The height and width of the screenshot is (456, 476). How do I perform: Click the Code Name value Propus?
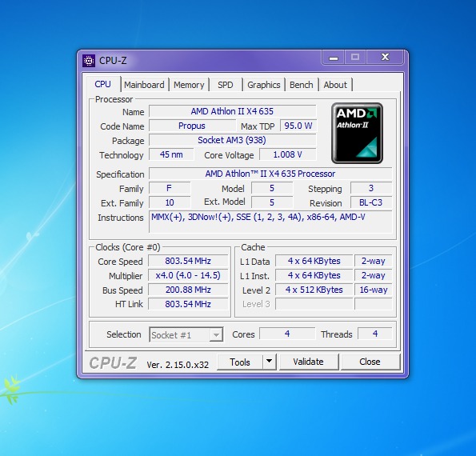pyautogui.click(x=192, y=126)
